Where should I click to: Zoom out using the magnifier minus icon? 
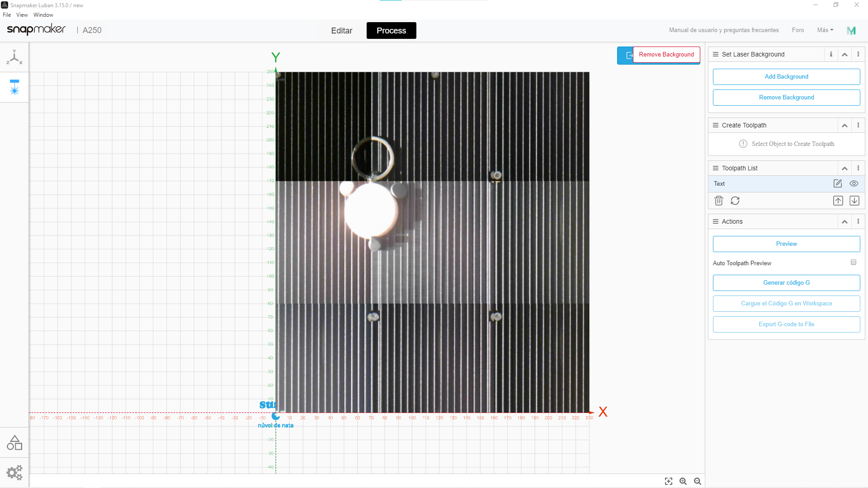pyautogui.click(x=698, y=481)
